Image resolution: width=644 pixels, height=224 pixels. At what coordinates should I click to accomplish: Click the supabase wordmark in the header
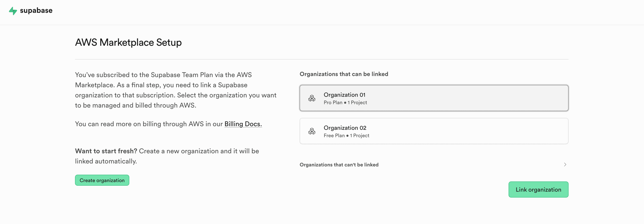coord(36,11)
